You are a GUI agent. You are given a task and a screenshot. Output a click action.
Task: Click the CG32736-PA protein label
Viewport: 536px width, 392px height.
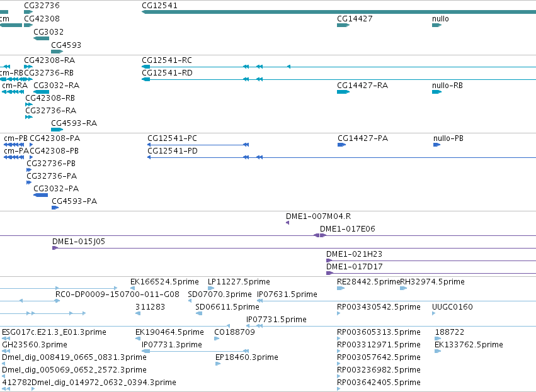point(52,176)
